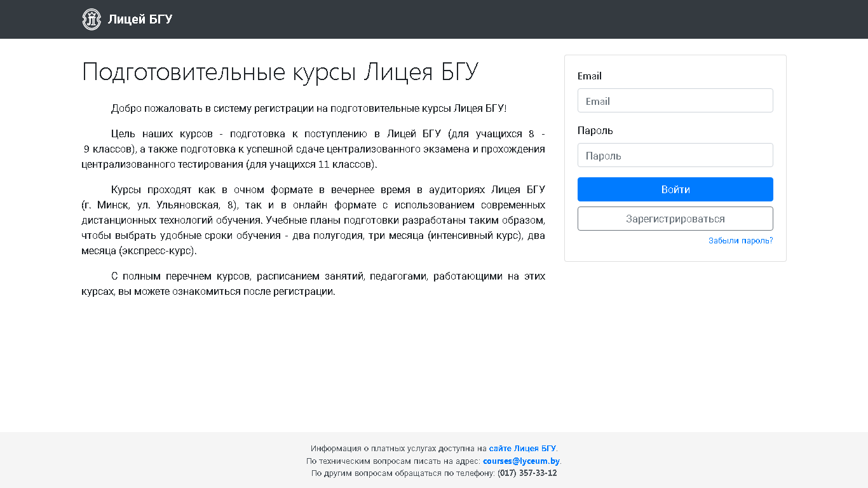Image resolution: width=868 pixels, height=488 pixels.
Task: Click the Зарегистрироваться button
Action: point(675,219)
